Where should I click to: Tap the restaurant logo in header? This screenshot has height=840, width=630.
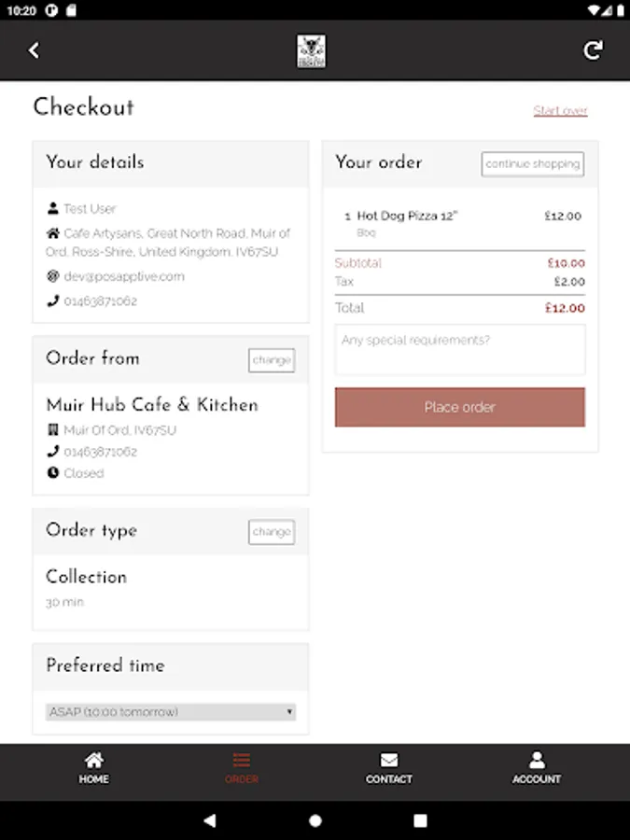coord(311,50)
